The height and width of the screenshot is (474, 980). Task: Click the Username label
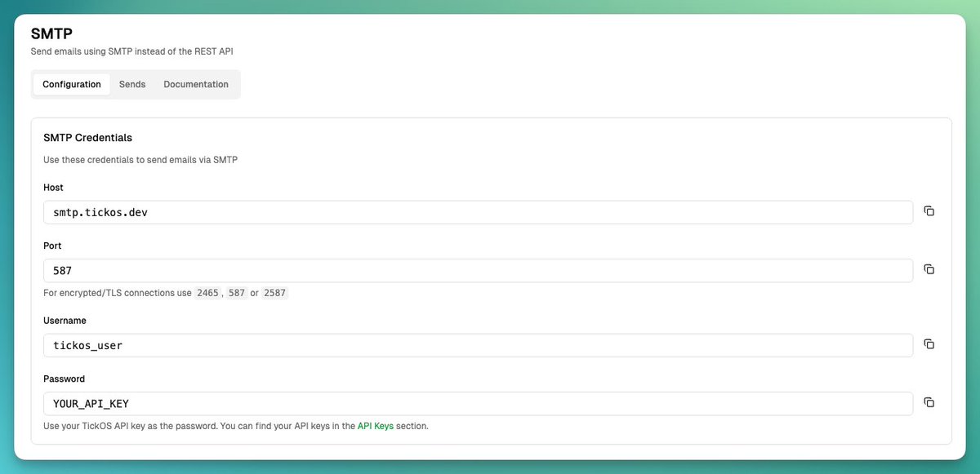coord(65,321)
